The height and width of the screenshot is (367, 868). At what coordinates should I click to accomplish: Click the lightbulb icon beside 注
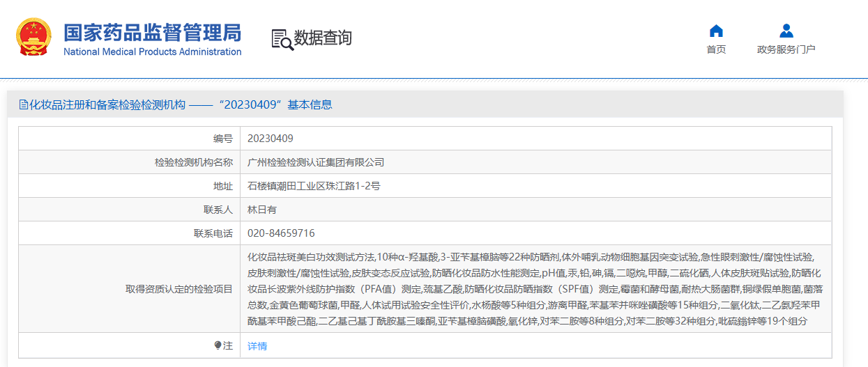click(218, 345)
